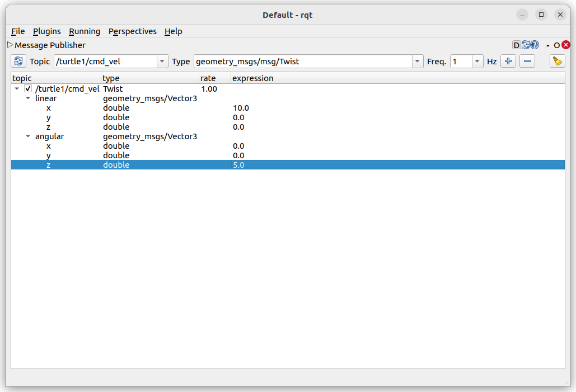
Task: Undock the Message Publisher with the 'O' button
Action: [x=556, y=45]
